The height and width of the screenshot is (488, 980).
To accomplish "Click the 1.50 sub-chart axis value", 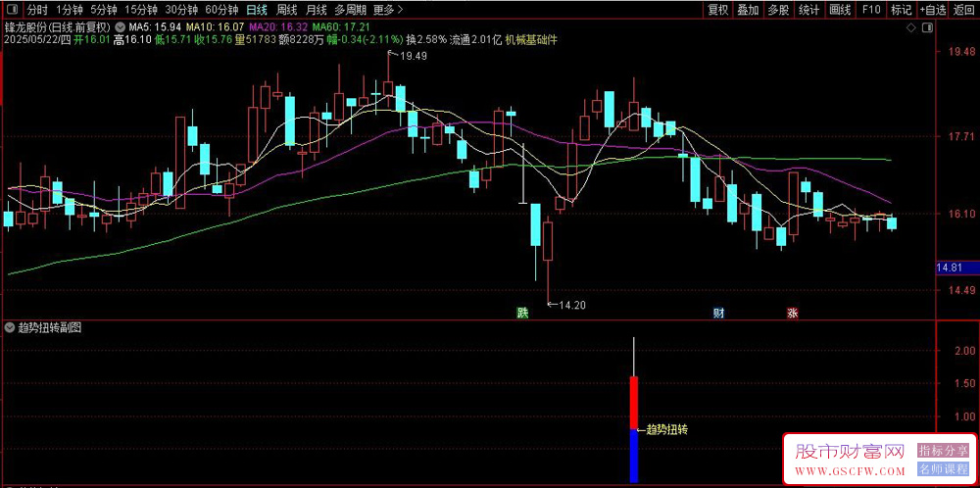I will pos(967,382).
